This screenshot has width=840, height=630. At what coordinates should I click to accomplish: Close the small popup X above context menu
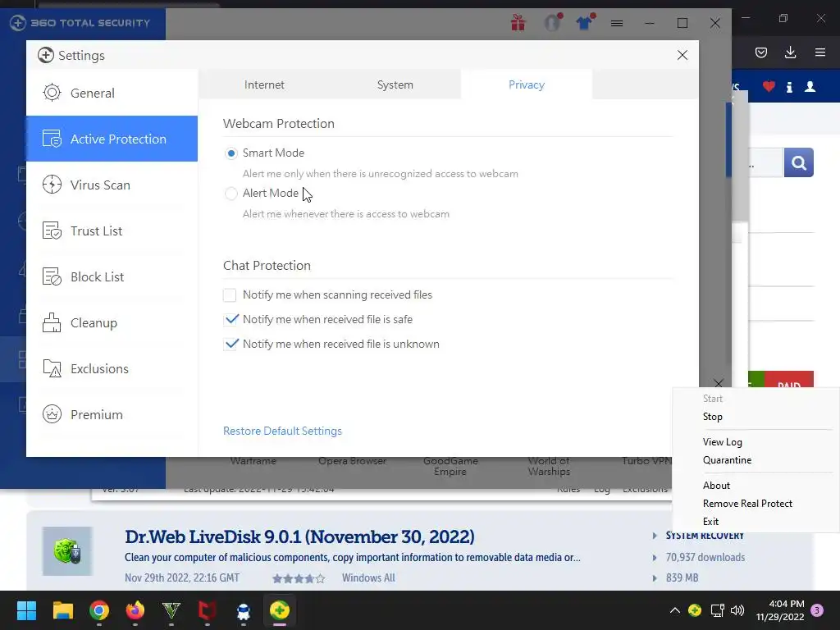(719, 383)
